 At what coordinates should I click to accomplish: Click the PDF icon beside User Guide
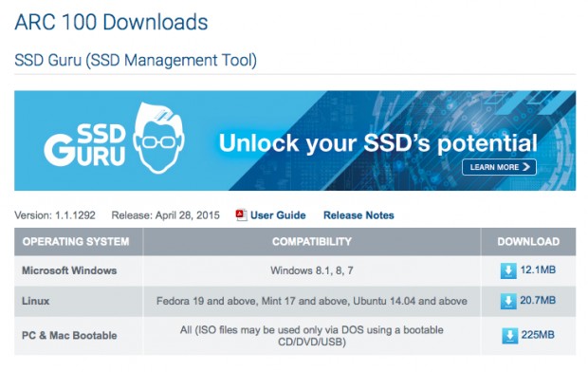point(241,215)
